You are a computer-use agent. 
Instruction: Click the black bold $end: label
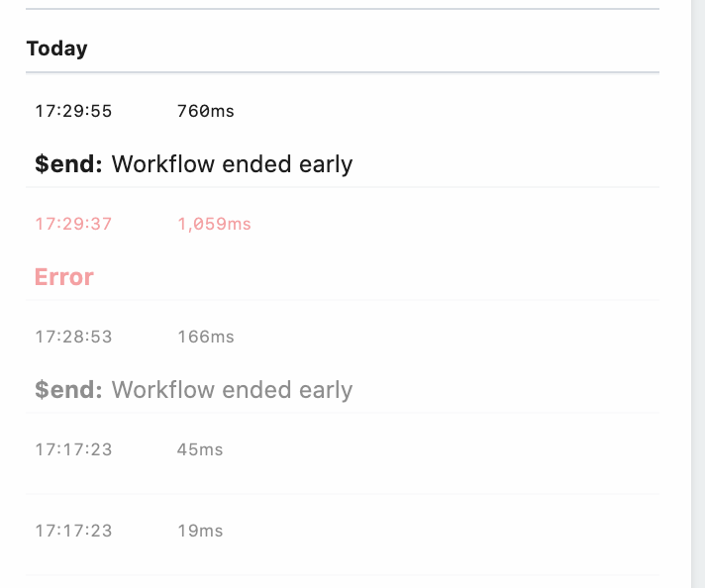pos(68,164)
